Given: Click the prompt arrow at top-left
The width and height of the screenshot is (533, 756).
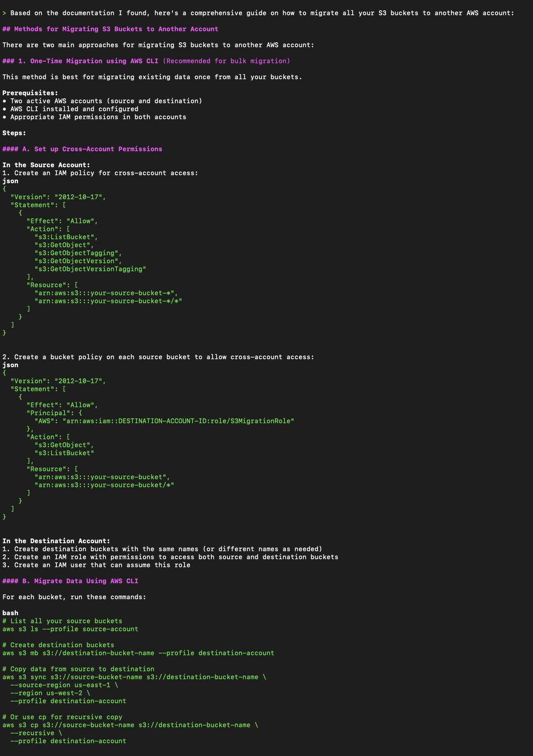Looking at the screenshot, I should [4, 13].
